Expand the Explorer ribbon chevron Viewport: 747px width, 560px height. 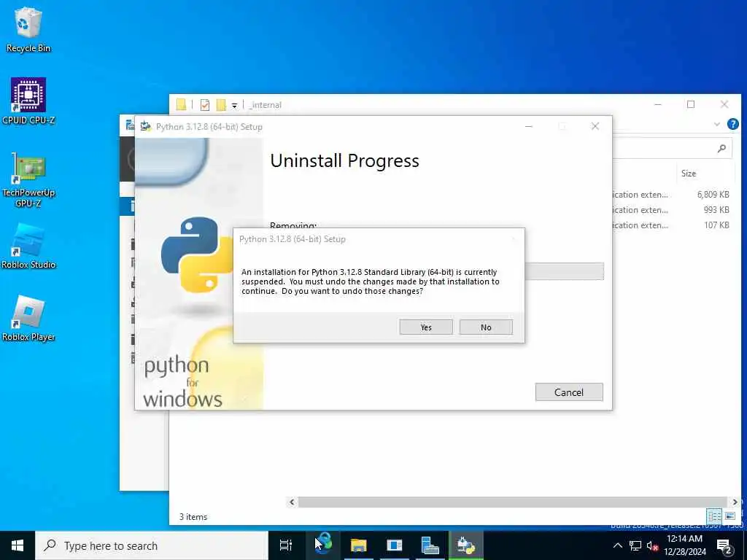point(717,124)
